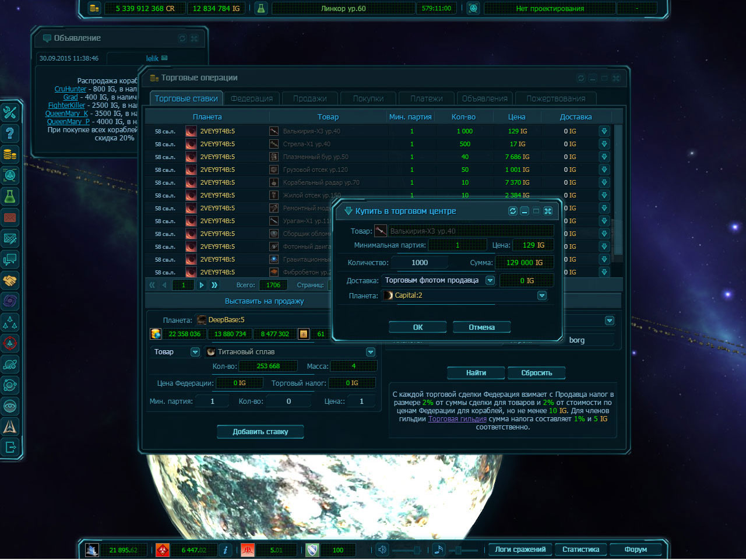This screenshot has width=746, height=560.
Task: Go to next page arrow in pager
Action: tap(202, 285)
